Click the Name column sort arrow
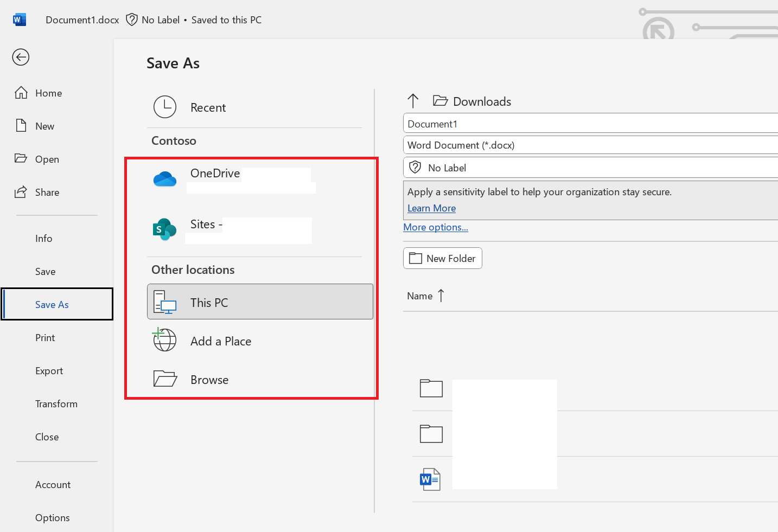 click(x=441, y=296)
